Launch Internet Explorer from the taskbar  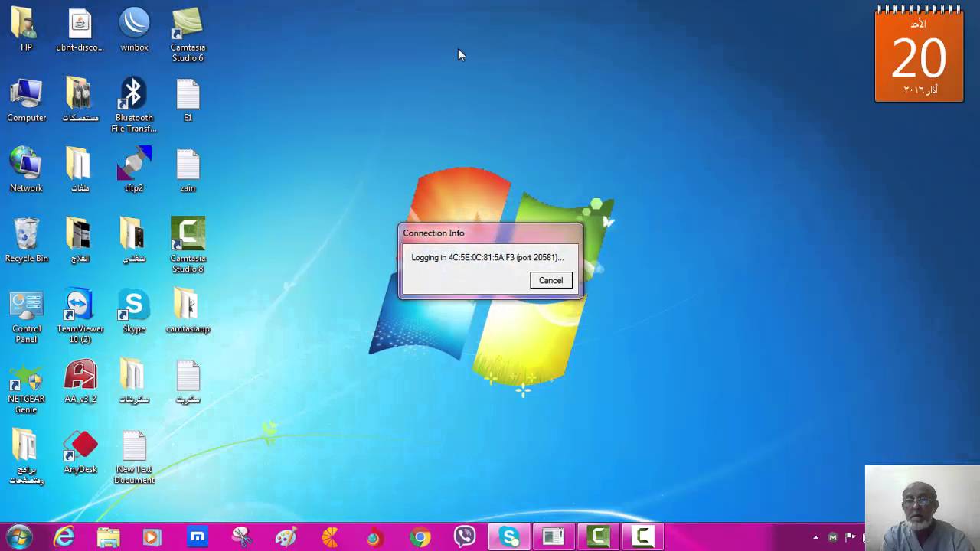click(x=64, y=537)
